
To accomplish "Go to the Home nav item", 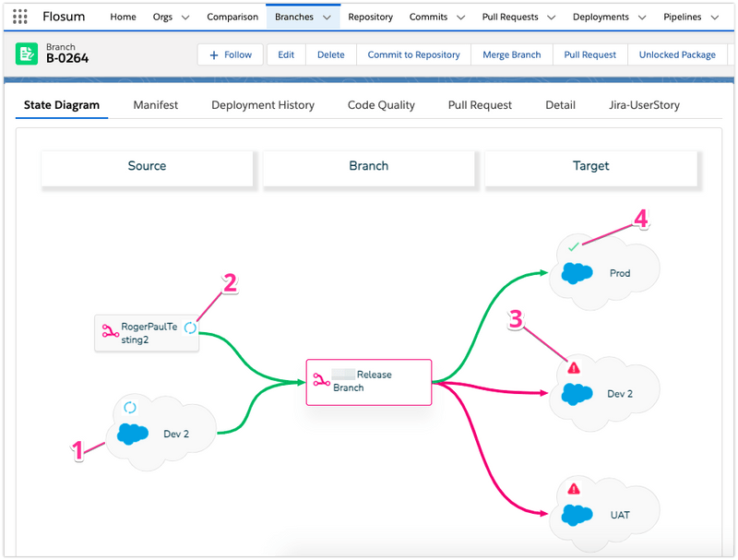I will [123, 17].
